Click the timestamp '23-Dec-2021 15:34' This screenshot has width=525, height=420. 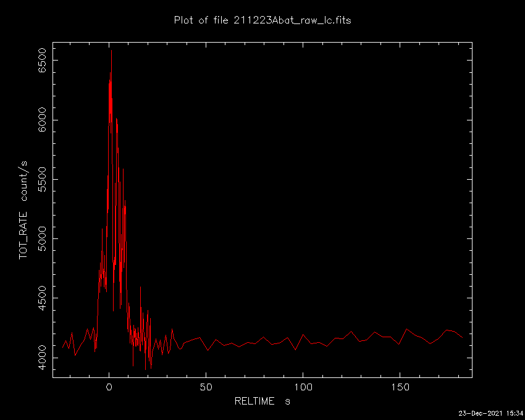coord(490,413)
